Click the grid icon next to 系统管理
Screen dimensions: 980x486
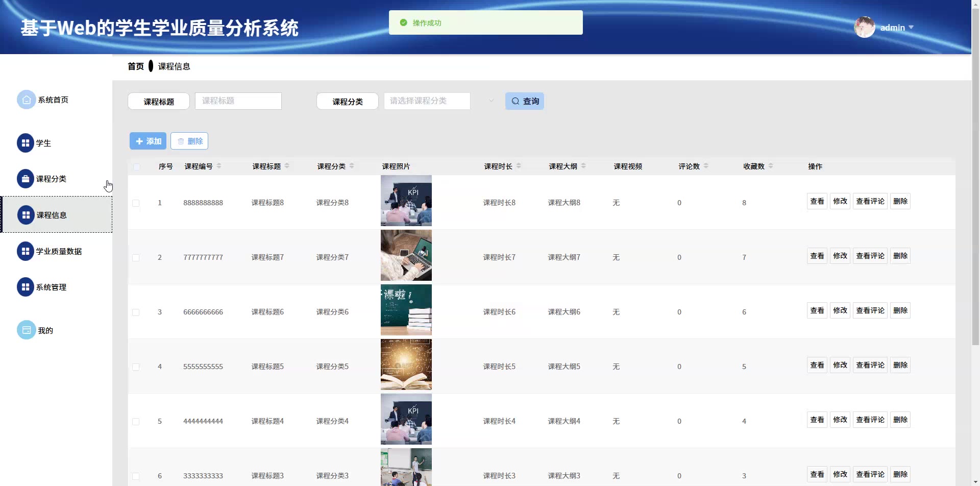[26, 287]
